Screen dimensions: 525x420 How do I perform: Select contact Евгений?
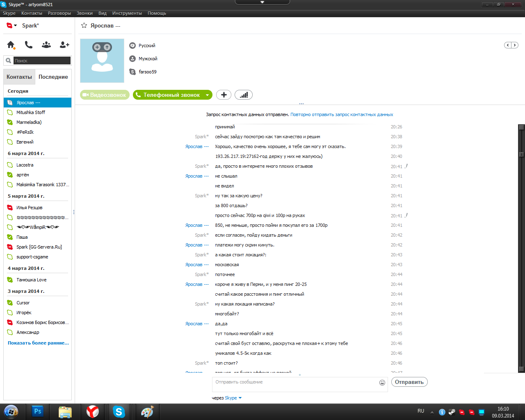click(37, 142)
